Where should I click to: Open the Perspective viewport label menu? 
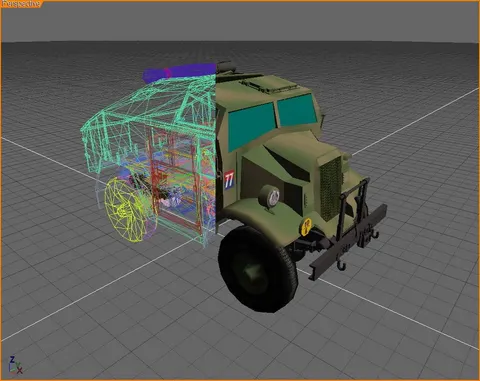click(x=21, y=4)
